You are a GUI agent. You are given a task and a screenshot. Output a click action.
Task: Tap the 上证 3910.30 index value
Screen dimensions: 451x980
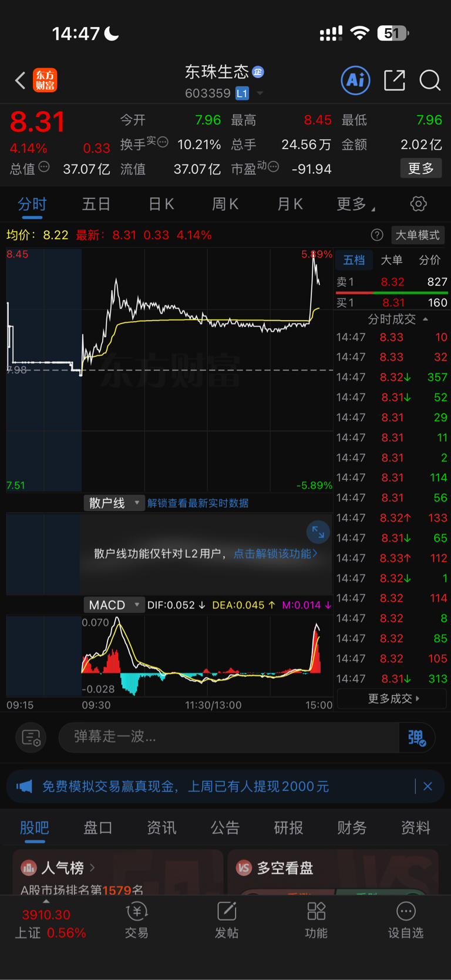[46, 915]
